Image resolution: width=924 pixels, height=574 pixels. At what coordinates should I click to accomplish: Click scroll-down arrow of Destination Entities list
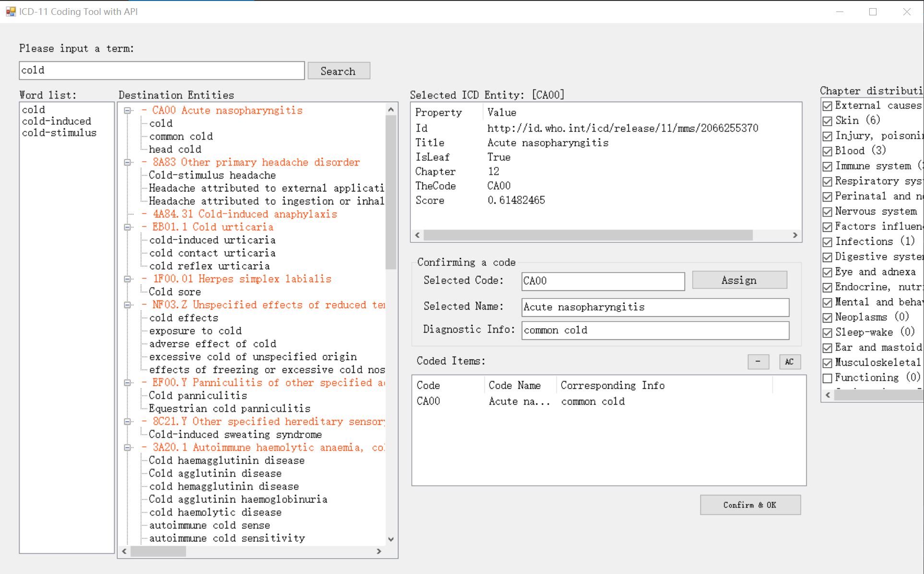(x=391, y=539)
